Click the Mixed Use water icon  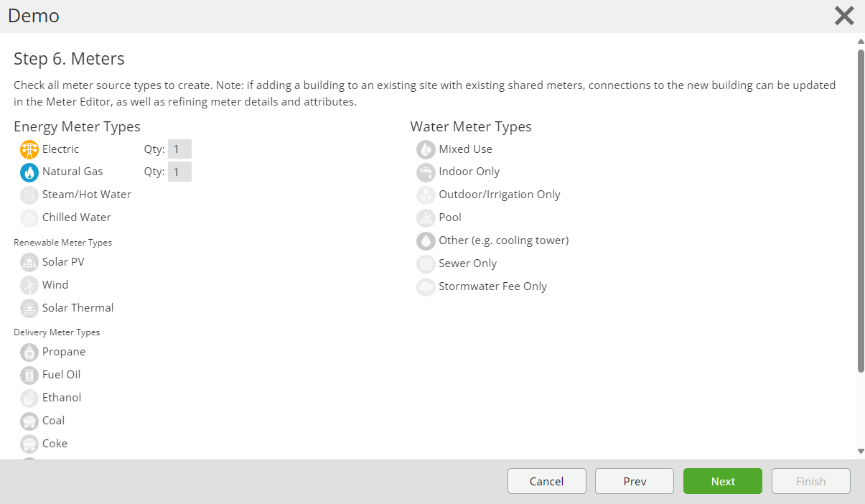[426, 149]
